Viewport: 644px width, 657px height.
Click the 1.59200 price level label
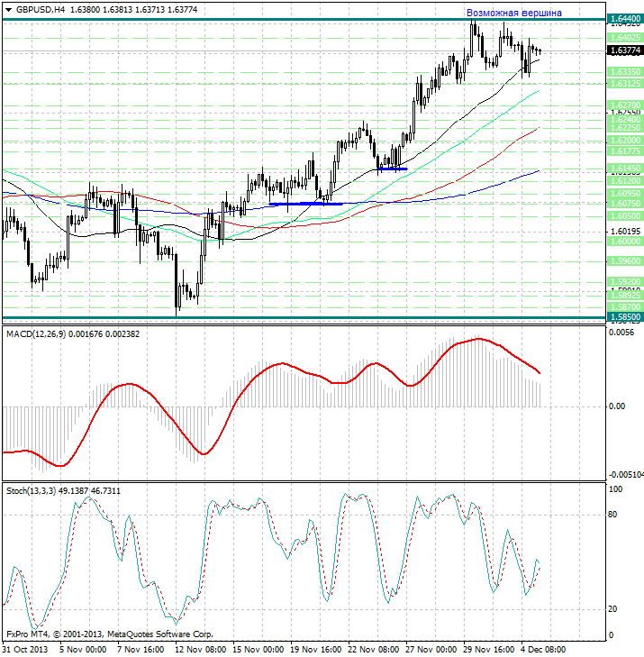[x=625, y=281]
